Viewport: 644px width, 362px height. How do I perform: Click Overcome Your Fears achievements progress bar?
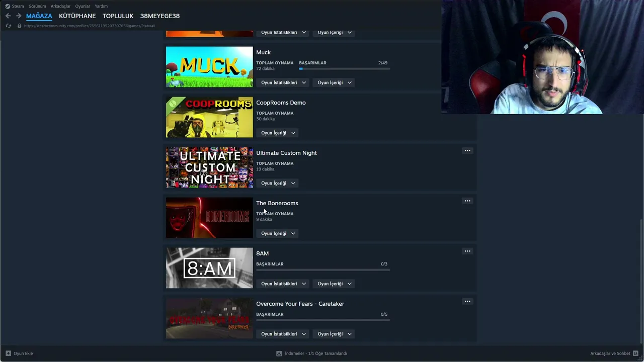click(x=323, y=320)
